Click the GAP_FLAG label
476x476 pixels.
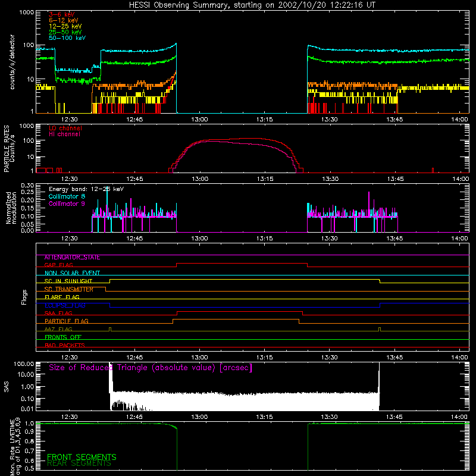coord(59,265)
